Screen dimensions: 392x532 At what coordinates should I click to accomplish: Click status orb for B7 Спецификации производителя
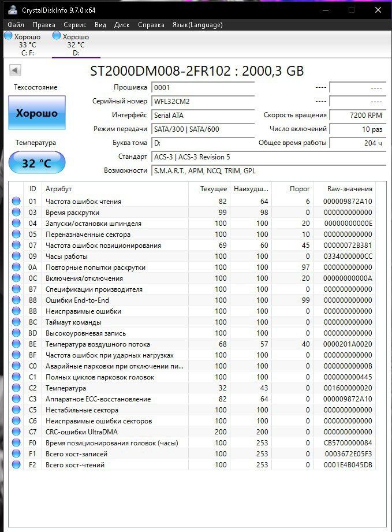click(x=16, y=289)
